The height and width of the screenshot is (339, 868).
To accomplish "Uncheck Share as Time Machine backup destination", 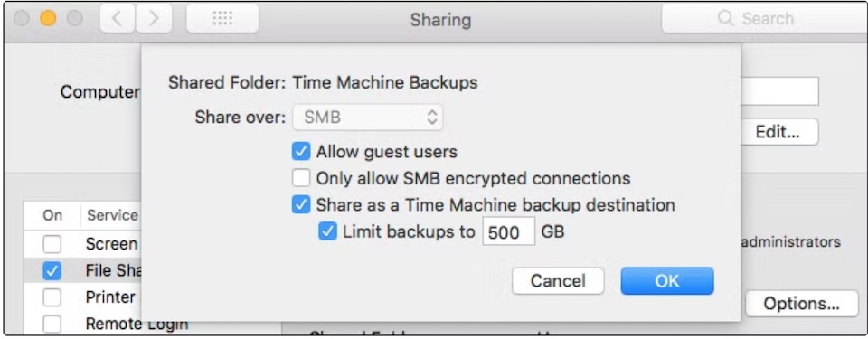I will click(300, 204).
